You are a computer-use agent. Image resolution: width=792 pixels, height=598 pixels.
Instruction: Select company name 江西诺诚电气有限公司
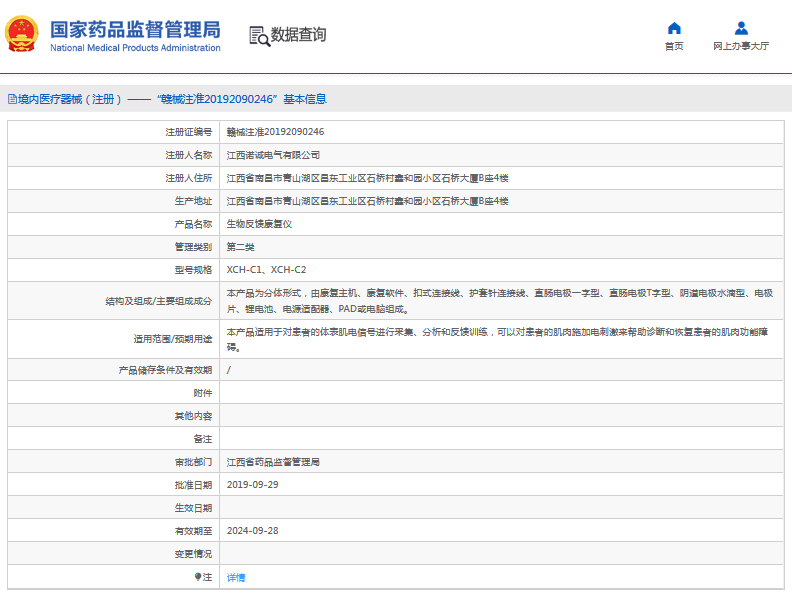(x=273, y=155)
